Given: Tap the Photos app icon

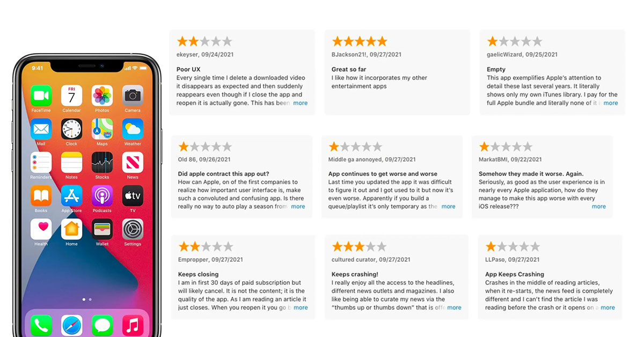Looking at the screenshot, I should (x=102, y=96).
